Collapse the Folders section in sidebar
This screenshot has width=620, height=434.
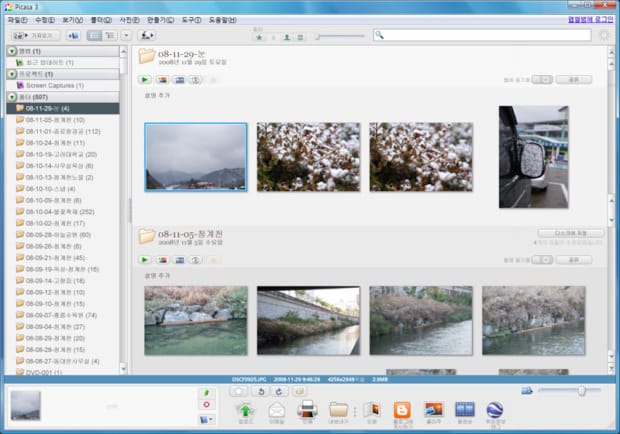coord(12,97)
